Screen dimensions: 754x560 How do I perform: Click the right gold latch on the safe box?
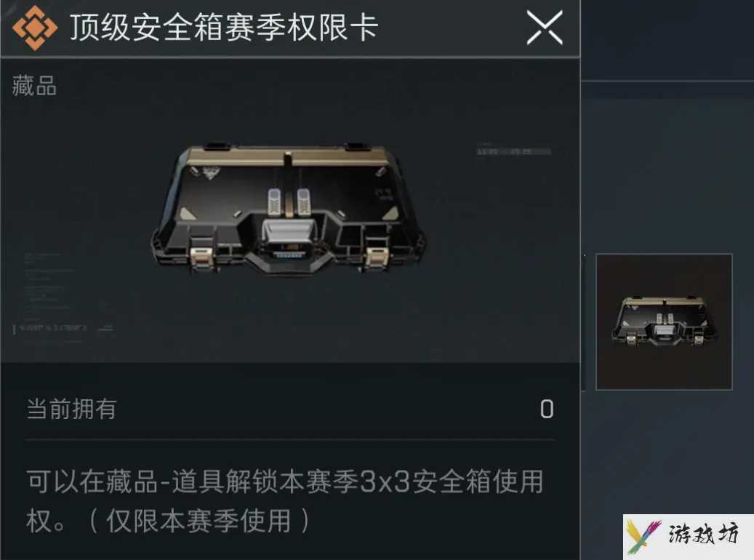pyautogui.click(x=377, y=258)
